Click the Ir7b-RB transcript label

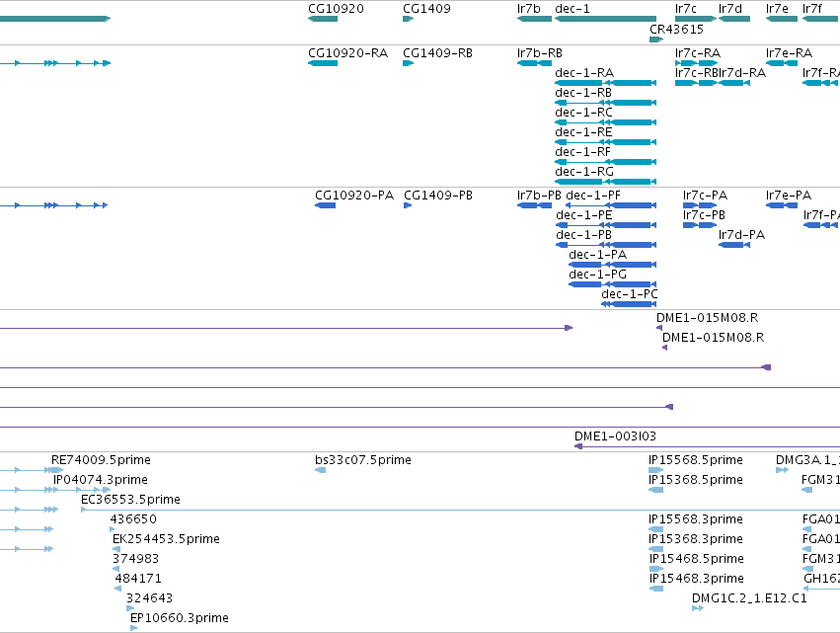point(540,53)
